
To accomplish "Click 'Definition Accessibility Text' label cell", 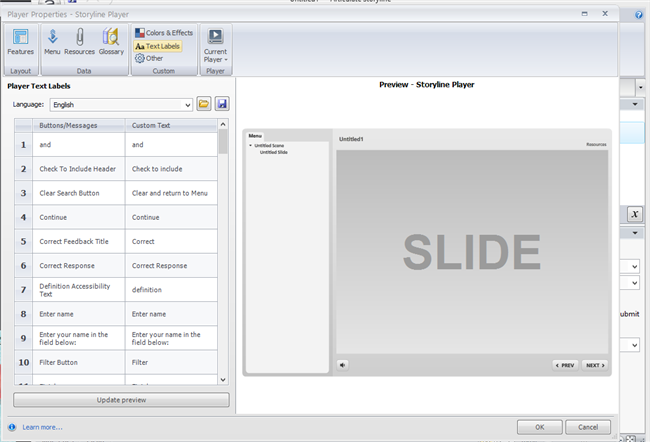I will tap(79, 289).
